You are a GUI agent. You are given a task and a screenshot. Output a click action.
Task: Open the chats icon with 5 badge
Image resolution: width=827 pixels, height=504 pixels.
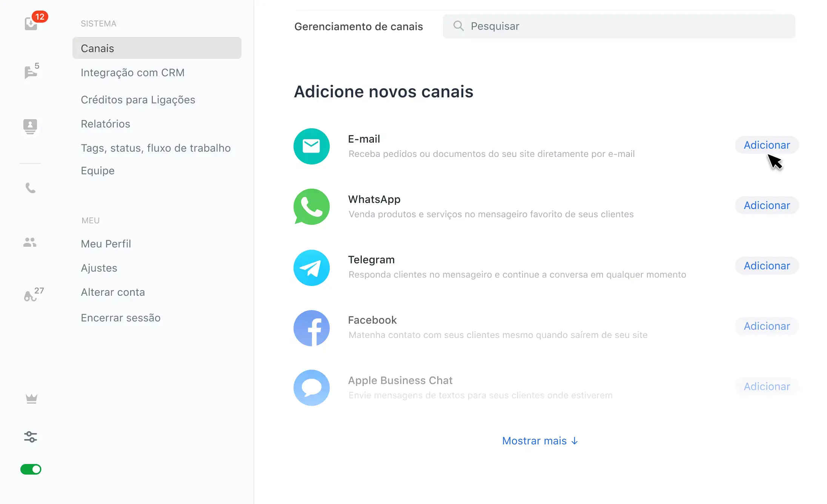31,72
